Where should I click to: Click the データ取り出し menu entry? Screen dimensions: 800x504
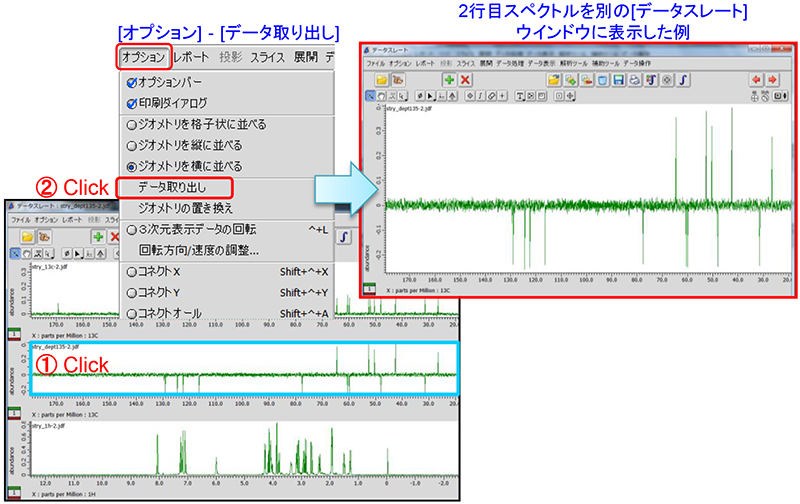pyautogui.click(x=173, y=187)
